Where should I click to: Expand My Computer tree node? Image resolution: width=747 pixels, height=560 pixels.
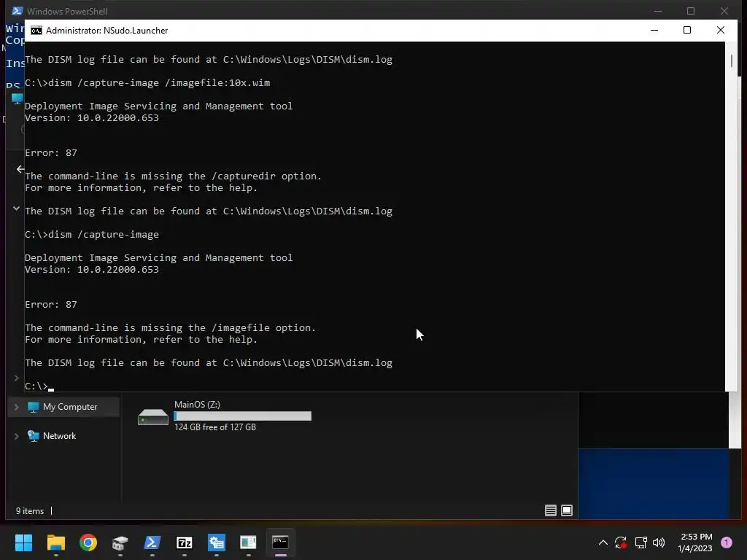(17, 407)
